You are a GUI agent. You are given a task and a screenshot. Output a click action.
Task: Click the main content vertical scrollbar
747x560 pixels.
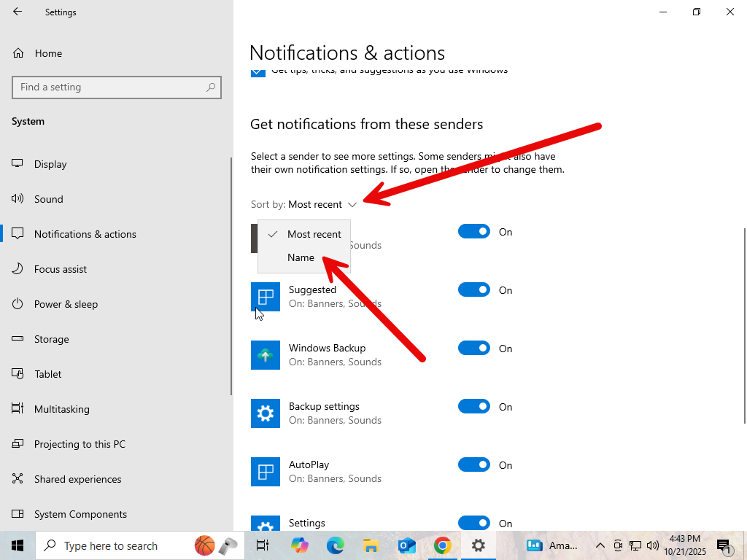(x=744, y=324)
